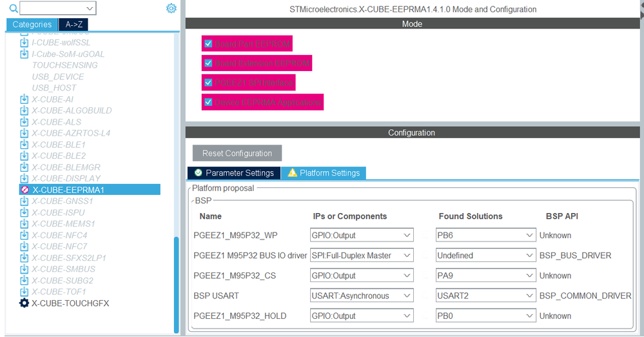Image resolution: width=644 pixels, height=337 pixels.
Task: Click download icon beside X-CUBE-BLE1
Action: click(x=24, y=145)
